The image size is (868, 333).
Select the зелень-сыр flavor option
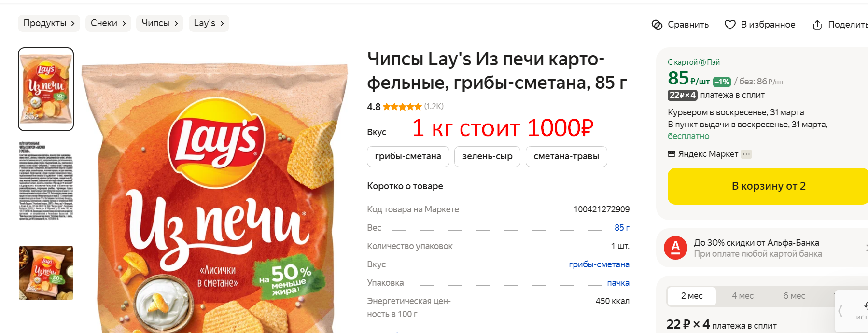pyautogui.click(x=487, y=156)
